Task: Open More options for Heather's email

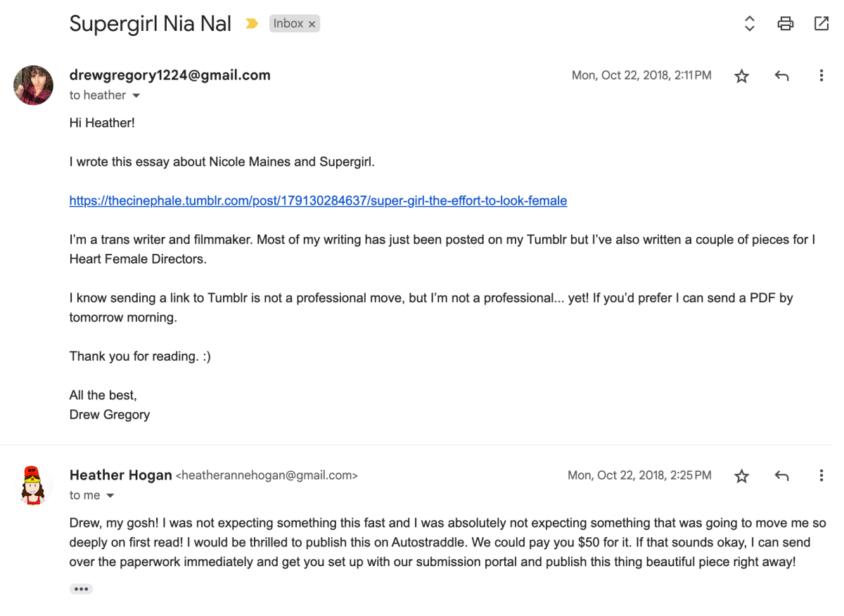Action: (821, 475)
